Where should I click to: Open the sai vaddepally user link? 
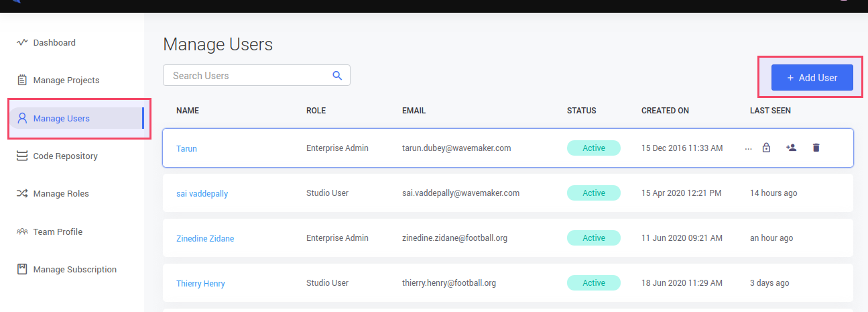[x=202, y=193]
